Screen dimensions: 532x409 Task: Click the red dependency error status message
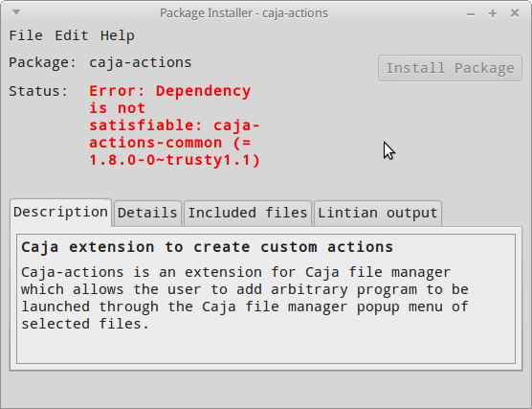tap(174, 125)
